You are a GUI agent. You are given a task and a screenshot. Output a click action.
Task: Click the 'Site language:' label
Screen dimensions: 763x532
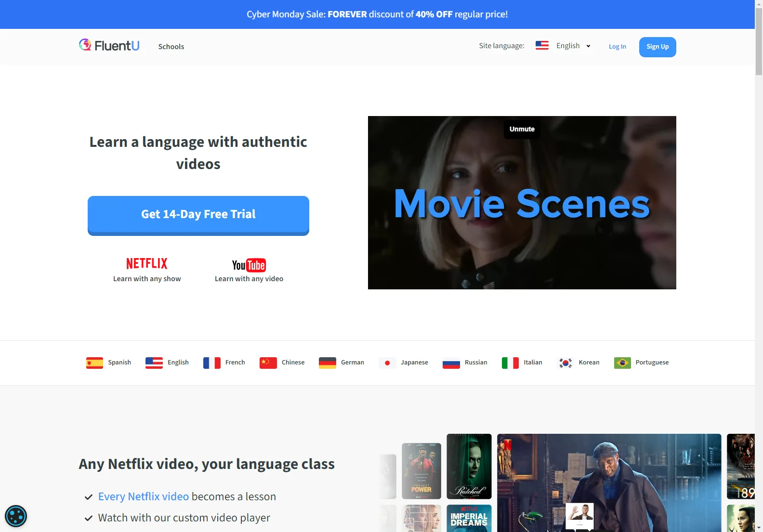[x=501, y=46]
